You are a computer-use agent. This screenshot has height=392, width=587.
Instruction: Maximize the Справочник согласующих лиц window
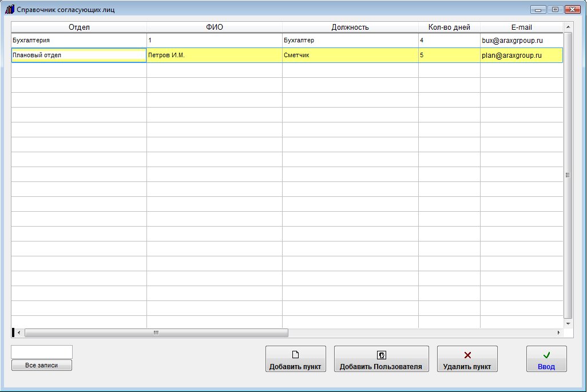555,10
